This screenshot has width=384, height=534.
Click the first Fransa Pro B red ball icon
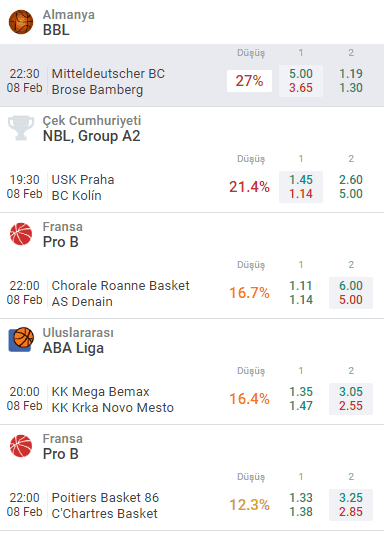21,234
